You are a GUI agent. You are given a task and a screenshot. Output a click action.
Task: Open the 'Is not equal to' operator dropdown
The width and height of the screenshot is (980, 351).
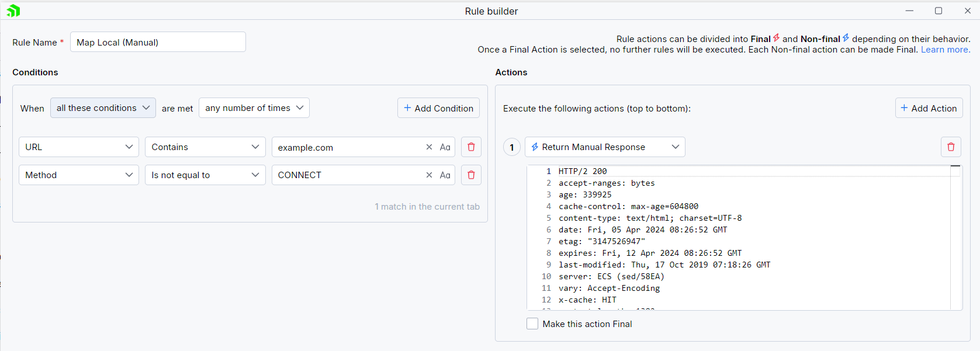(205, 175)
